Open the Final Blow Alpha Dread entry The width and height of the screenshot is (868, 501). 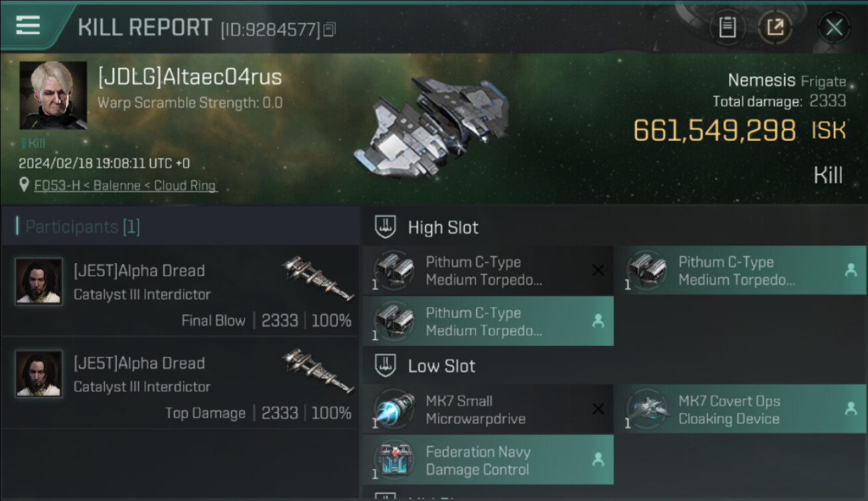point(180,291)
